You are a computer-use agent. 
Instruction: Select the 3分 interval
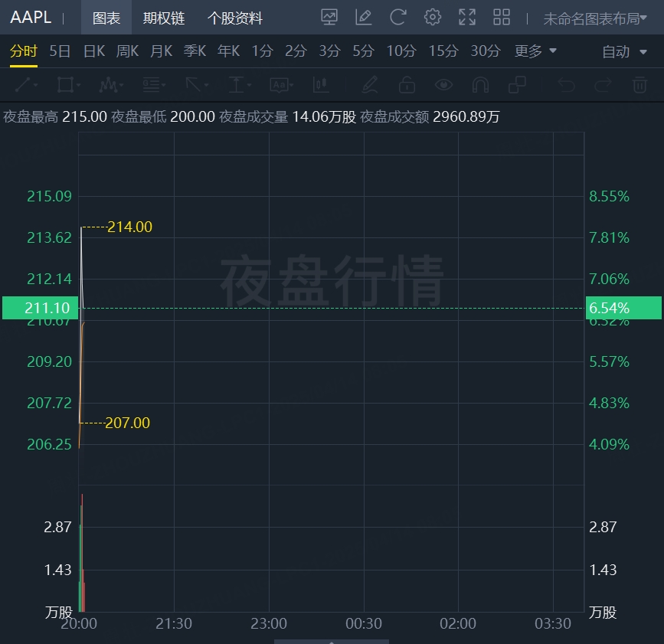pyautogui.click(x=329, y=51)
